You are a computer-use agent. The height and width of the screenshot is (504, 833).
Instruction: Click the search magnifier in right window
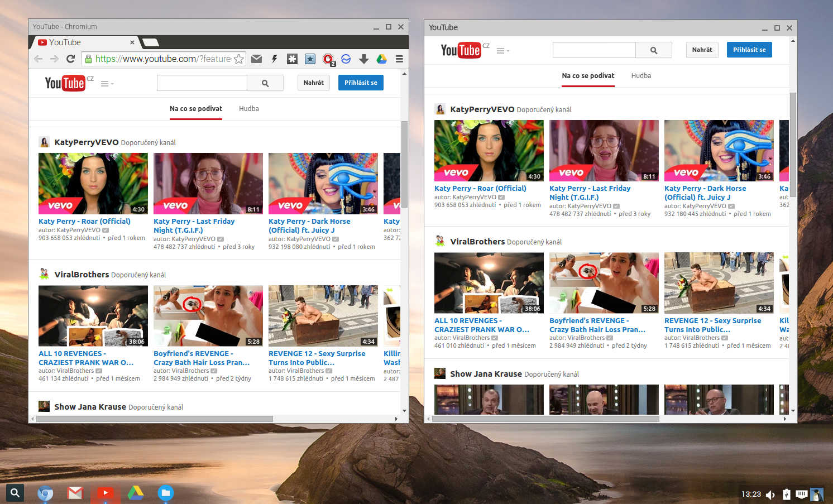[x=654, y=50]
